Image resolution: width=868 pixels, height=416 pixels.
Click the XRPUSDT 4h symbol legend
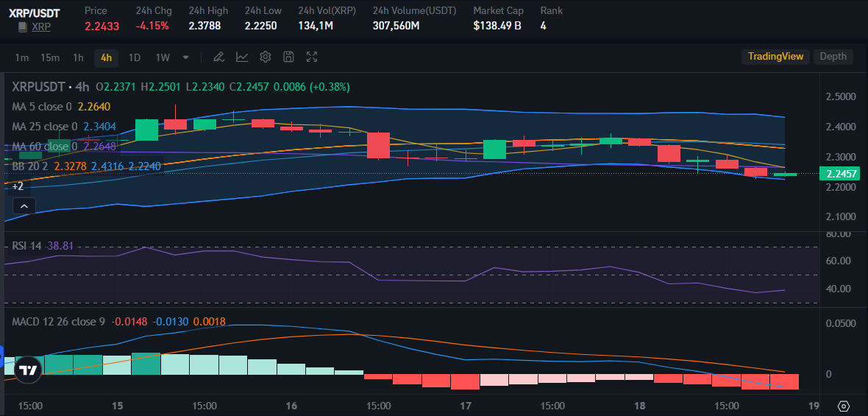point(50,86)
